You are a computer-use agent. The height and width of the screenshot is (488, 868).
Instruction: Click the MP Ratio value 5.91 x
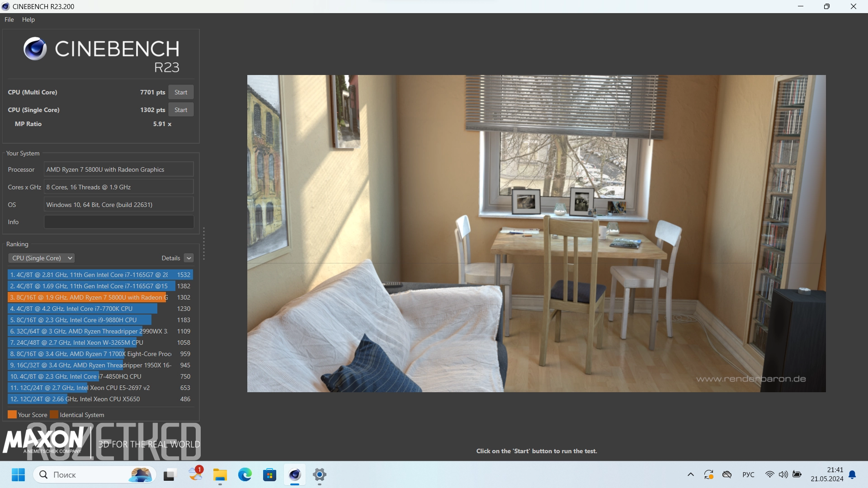click(162, 124)
